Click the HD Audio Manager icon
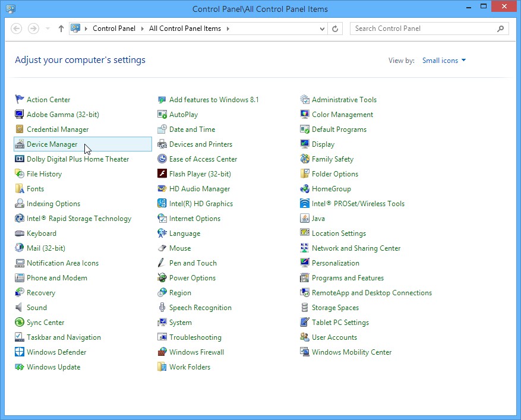521x420 pixels. coord(162,189)
